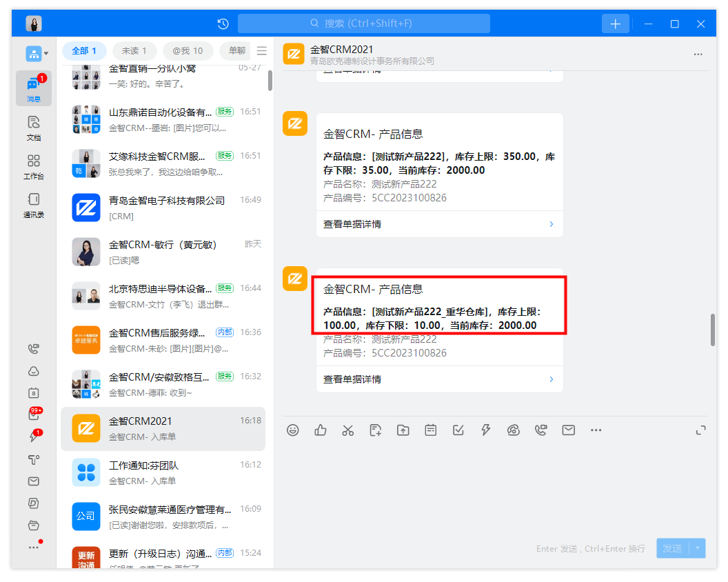The height and width of the screenshot is (582, 728).
Task: Open conversation 北京特思迪半导体设备
Action: (163, 296)
